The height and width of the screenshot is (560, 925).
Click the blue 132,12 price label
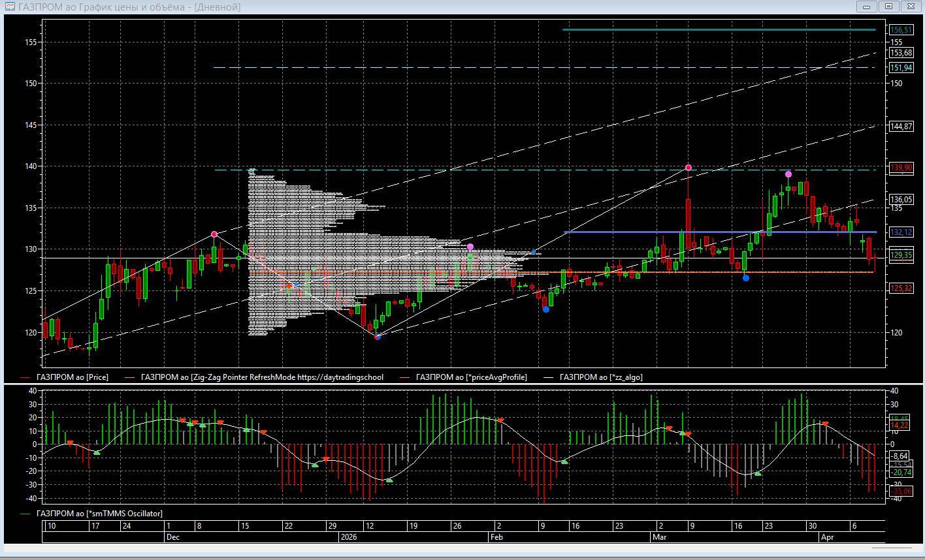pyautogui.click(x=901, y=232)
